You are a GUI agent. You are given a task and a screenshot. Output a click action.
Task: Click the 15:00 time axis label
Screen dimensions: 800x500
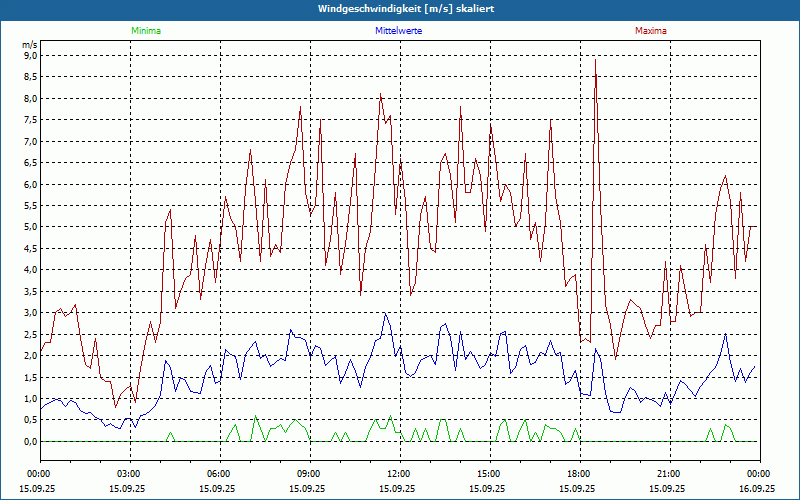click(x=489, y=474)
